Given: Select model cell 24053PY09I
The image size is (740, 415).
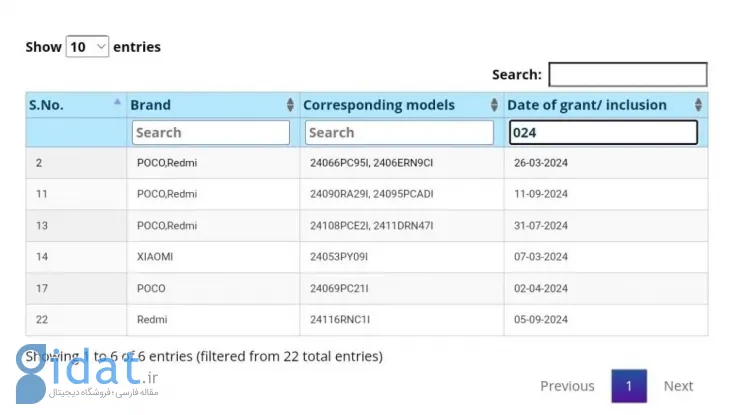Looking at the screenshot, I should [x=339, y=257].
